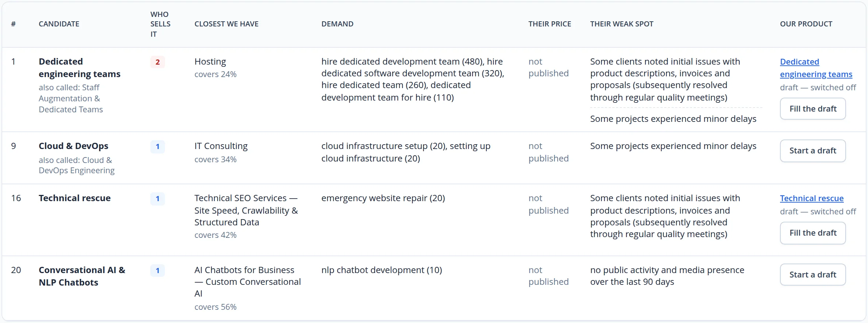Click the Candidate column header
Image resolution: width=868 pixels, height=323 pixels.
(59, 24)
